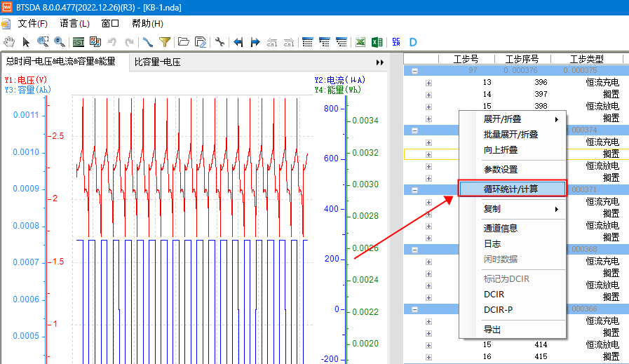
Task: Click the second data list layout icon
Action: pos(325,42)
